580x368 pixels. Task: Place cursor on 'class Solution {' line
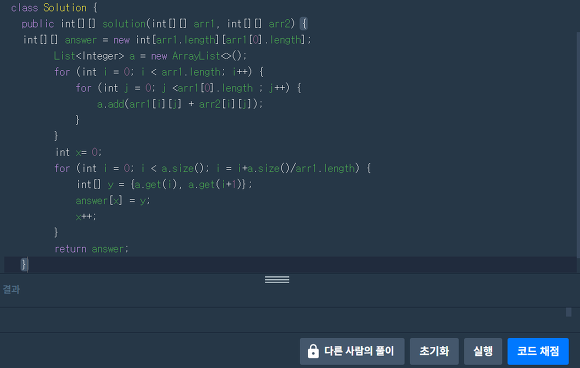coord(54,8)
